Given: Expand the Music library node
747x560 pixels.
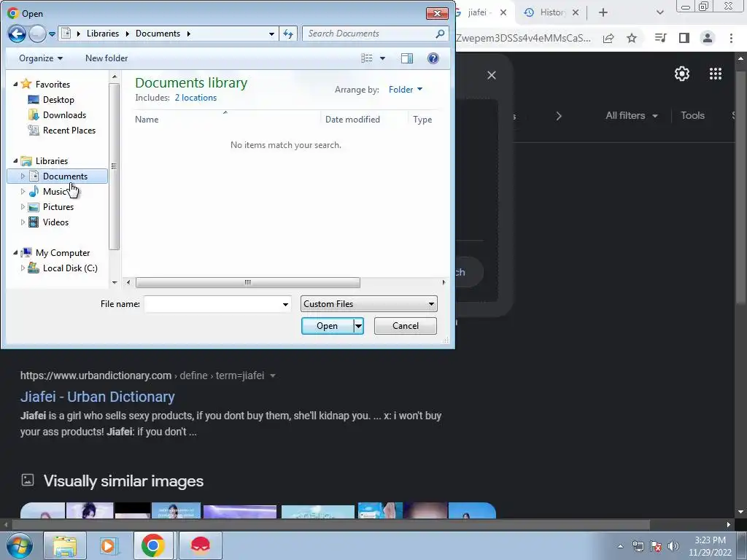Looking at the screenshot, I should tap(23, 192).
